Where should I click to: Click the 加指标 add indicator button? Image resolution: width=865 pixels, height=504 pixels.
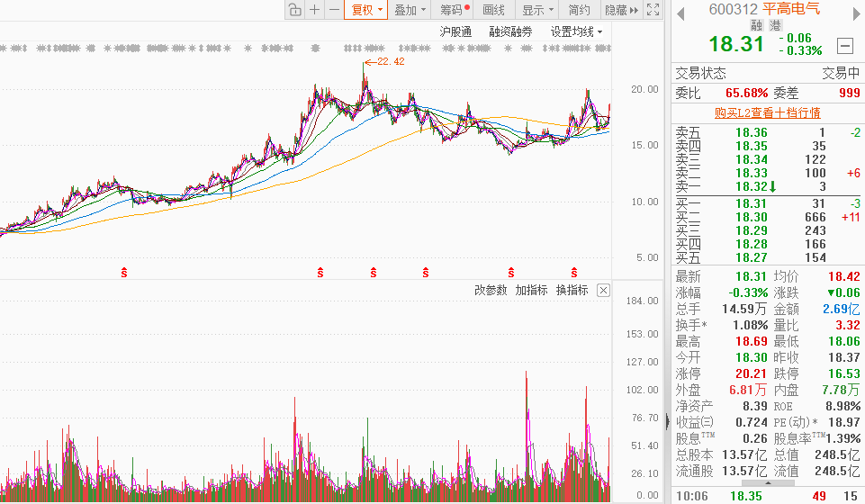(531, 290)
